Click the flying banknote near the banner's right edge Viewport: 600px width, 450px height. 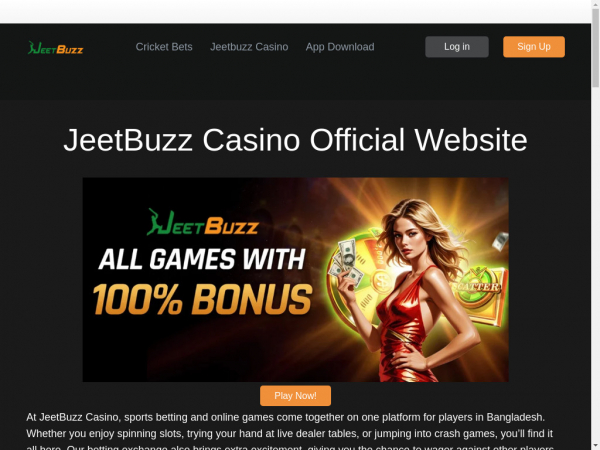tap(501, 241)
